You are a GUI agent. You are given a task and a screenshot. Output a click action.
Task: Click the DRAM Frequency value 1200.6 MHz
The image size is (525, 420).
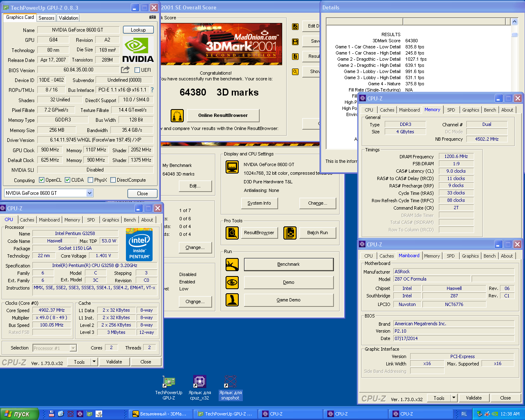click(456, 156)
